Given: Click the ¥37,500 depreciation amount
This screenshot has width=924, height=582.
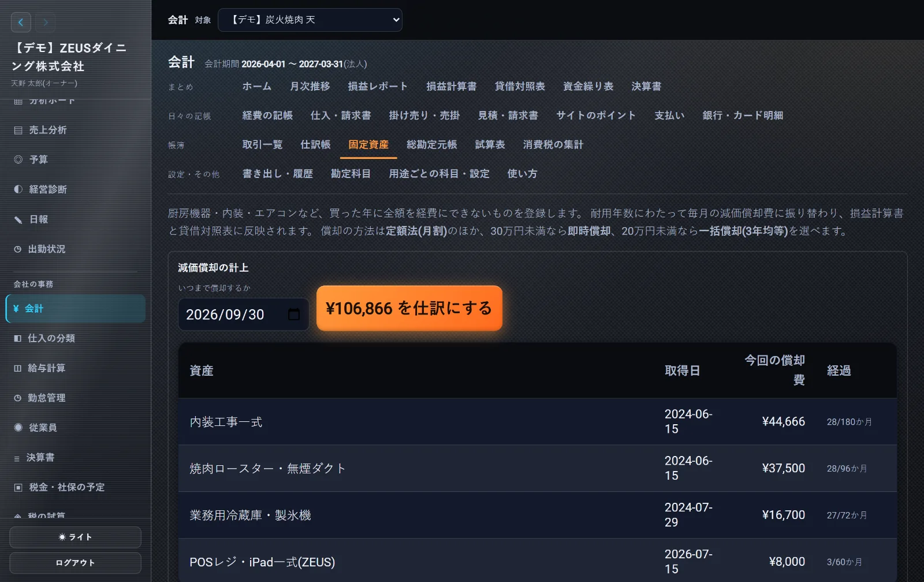Looking at the screenshot, I should (783, 469).
